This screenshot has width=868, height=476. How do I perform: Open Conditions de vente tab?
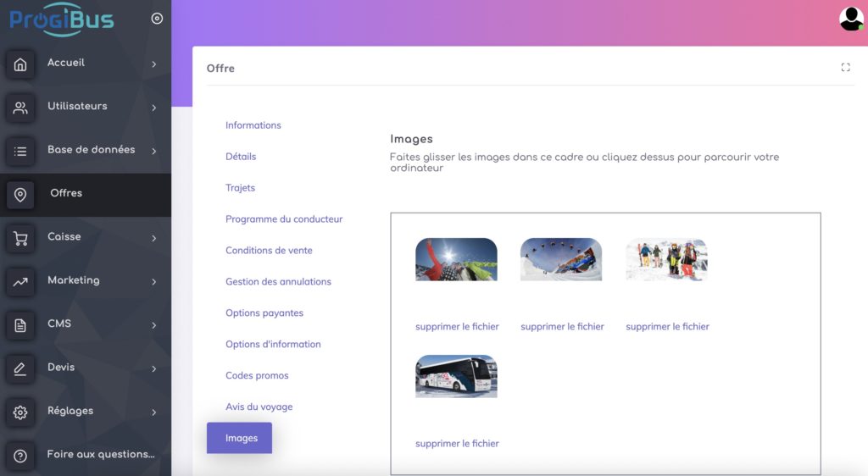[x=269, y=251]
